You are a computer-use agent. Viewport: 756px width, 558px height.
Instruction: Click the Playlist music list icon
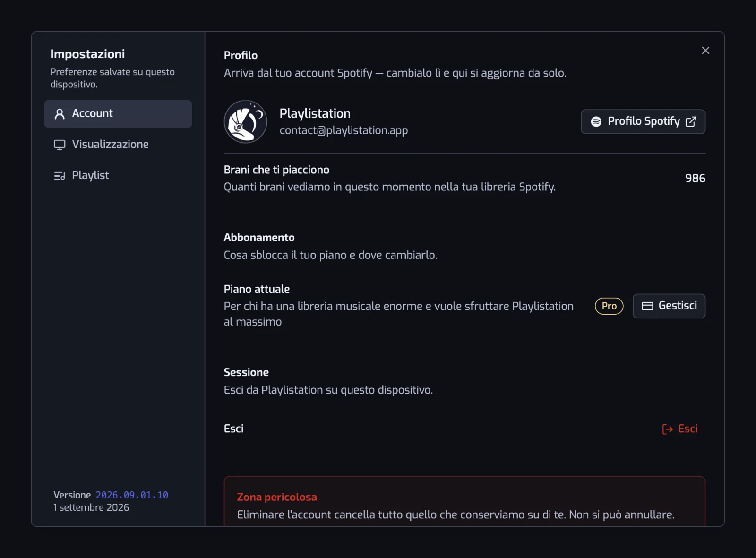tap(60, 176)
